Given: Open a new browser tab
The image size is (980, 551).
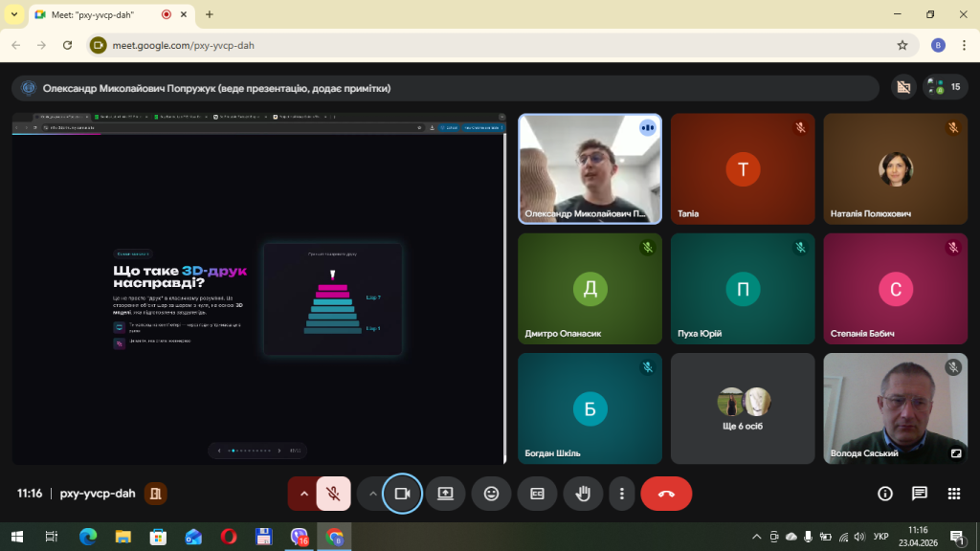Looking at the screenshot, I should pyautogui.click(x=210, y=14).
